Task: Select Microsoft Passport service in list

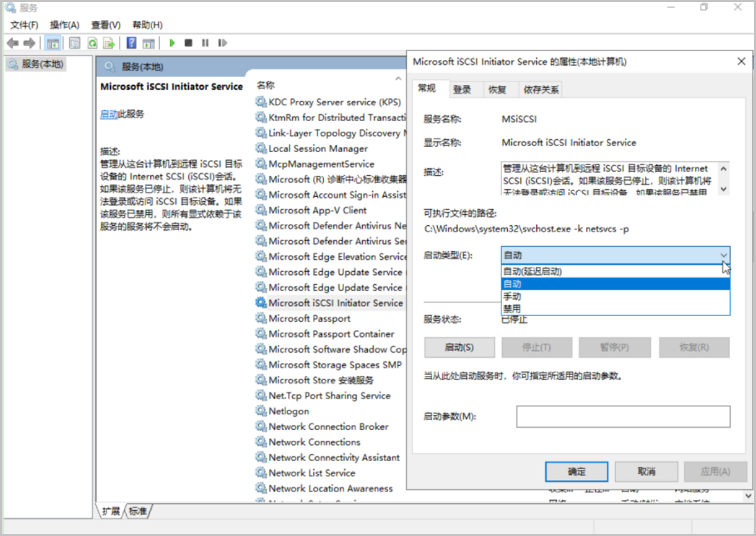Action: click(309, 318)
